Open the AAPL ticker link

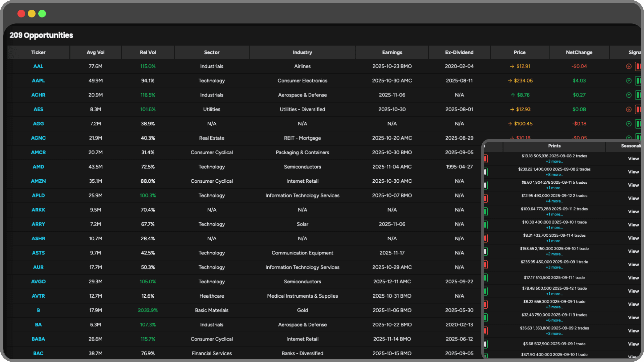click(x=38, y=81)
